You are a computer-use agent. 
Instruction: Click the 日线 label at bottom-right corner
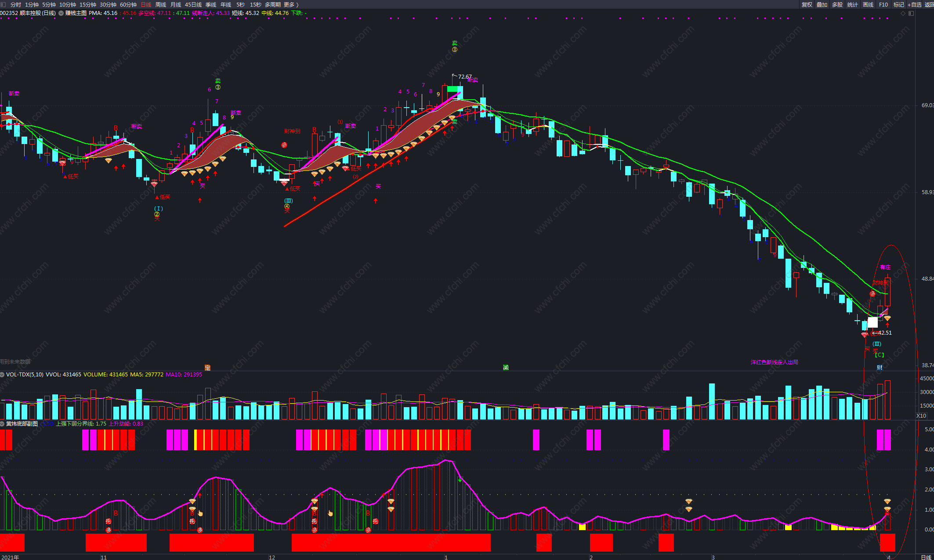coord(926,557)
